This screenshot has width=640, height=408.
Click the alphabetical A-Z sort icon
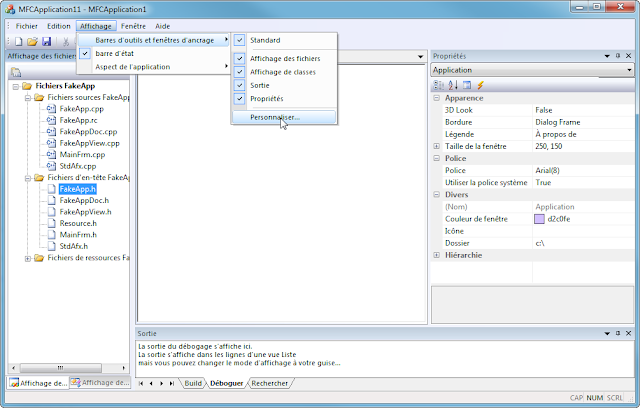click(x=453, y=85)
